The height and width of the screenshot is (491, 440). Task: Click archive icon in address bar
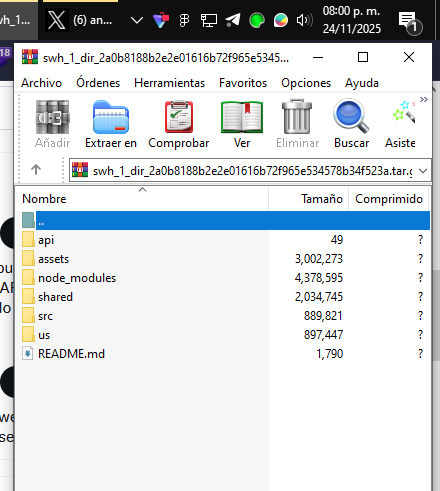80,170
